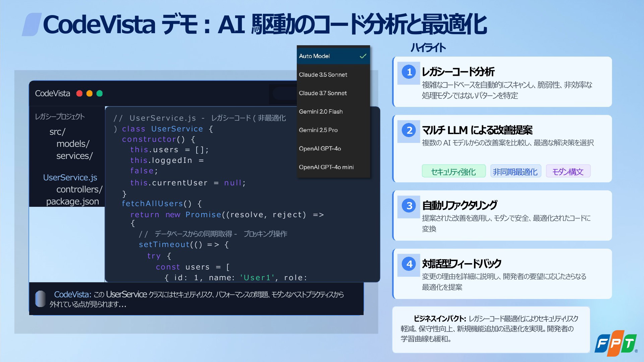Click the slide title CodeVista デモ
Screen dimensions: 644x362
tap(265, 24)
